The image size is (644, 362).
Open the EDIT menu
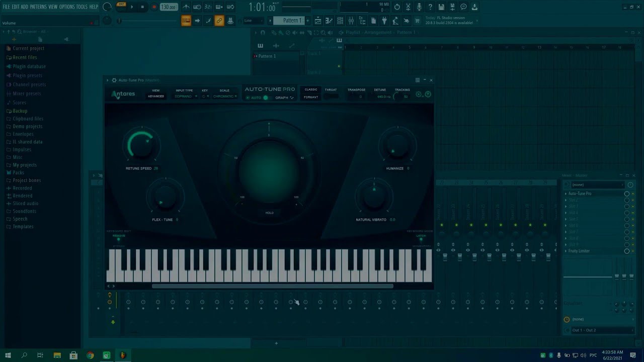pyautogui.click(x=16, y=7)
